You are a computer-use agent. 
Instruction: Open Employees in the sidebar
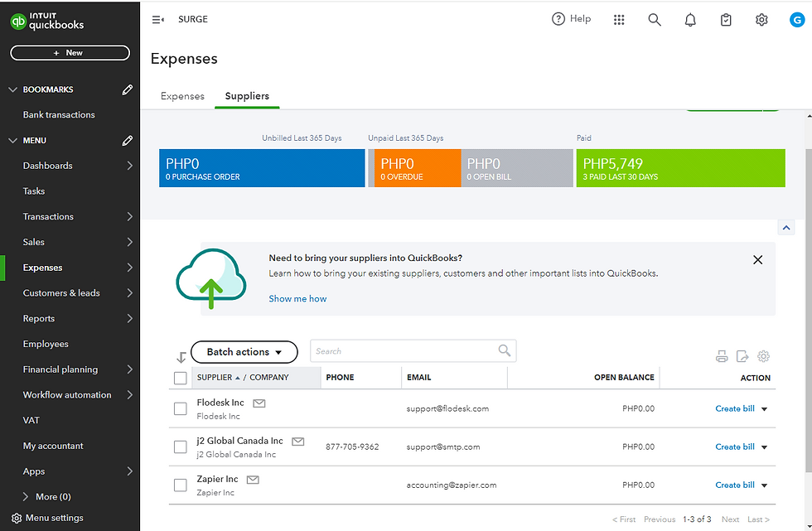click(46, 344)
